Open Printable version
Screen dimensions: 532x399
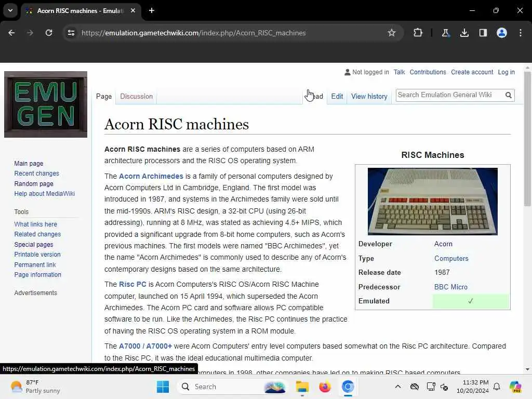pyautogui.click(x=37, y=255)
